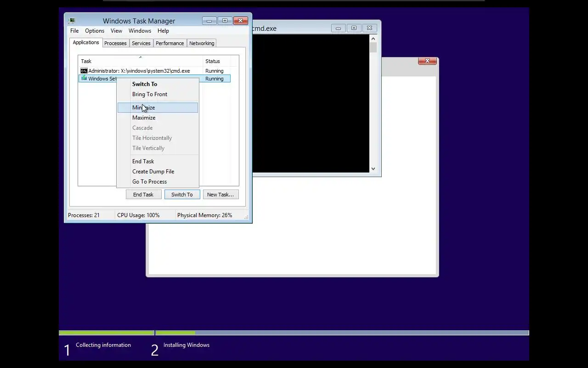Image resolution: width=588 pixels, height=368 pixels.
Task: Click the up arrow of cmd.exe scrollbar
Action: 373,39
